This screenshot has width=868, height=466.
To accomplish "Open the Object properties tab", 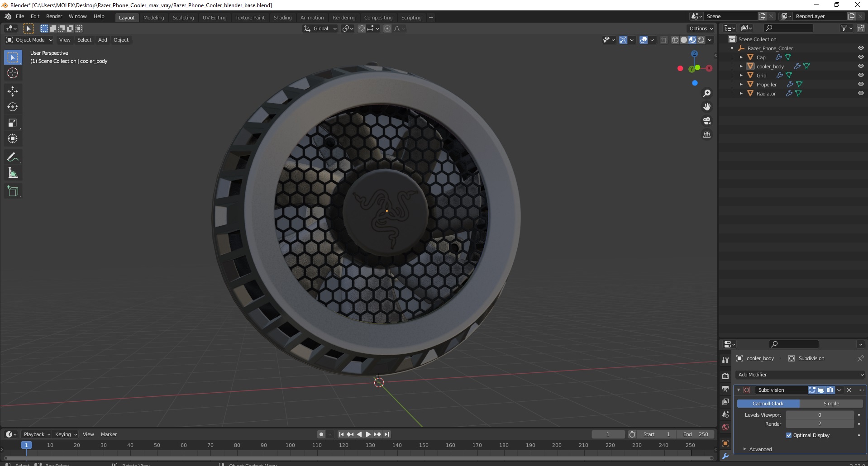I will (725, 443).
